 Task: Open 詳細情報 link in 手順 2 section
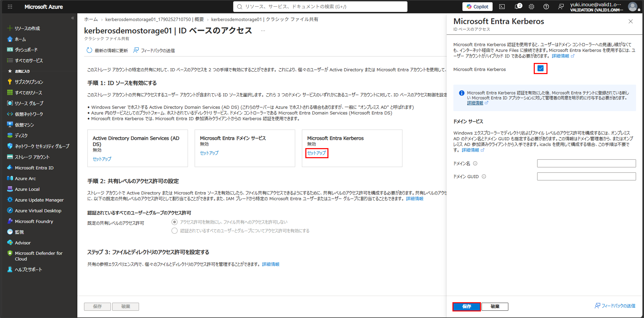(x=415, y=199)
